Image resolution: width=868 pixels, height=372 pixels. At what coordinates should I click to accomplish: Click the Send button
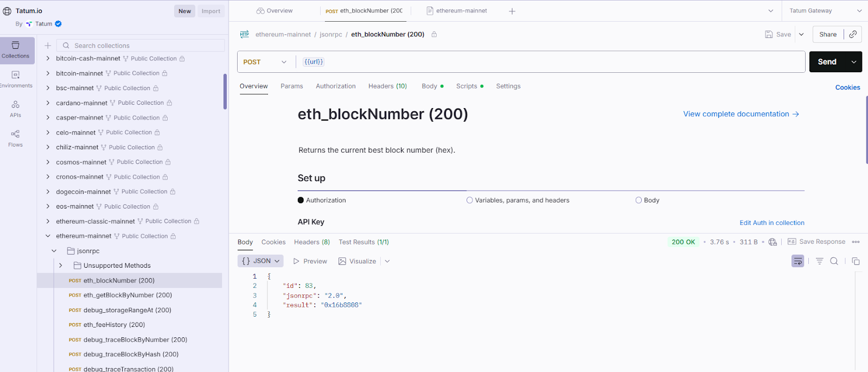pyautogui.click(x=827, y=62)
